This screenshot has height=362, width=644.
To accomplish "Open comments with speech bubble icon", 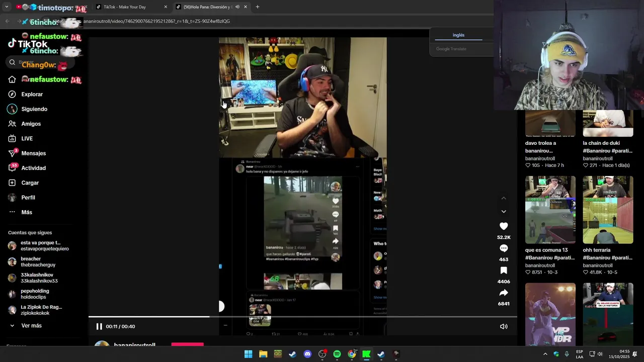I will tap(504, 248).
